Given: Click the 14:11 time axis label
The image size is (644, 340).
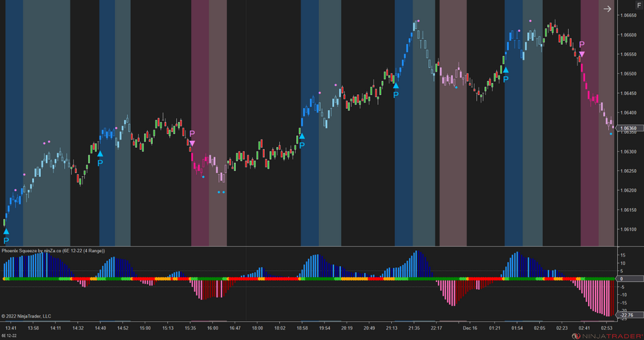Looking at the screenshot, I should coord(55,328).
